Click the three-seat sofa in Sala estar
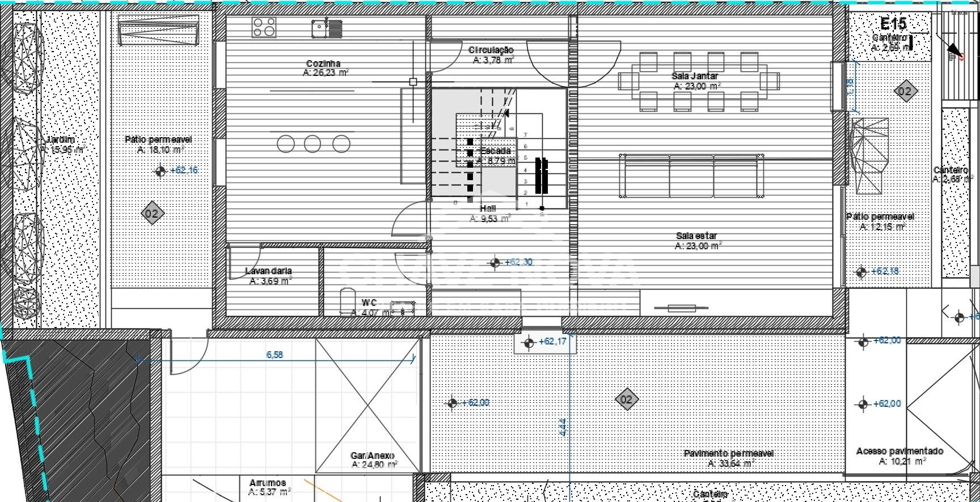This screenshot has width=980, height=502. coord(691,175)
